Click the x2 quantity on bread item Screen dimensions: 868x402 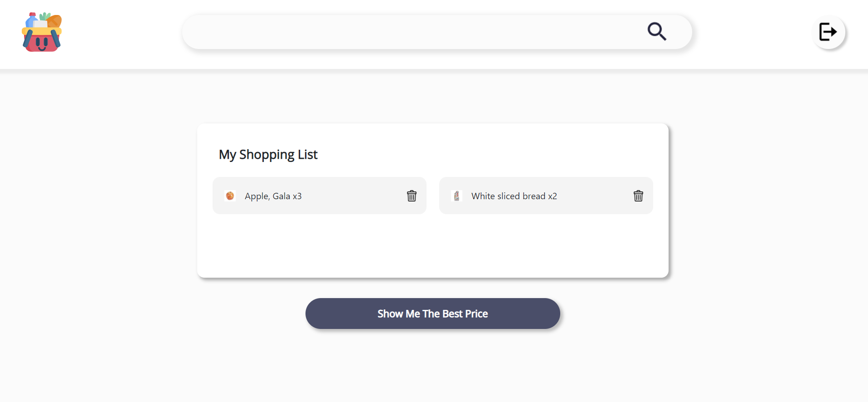pyautogui.click(x=553, y=196)
